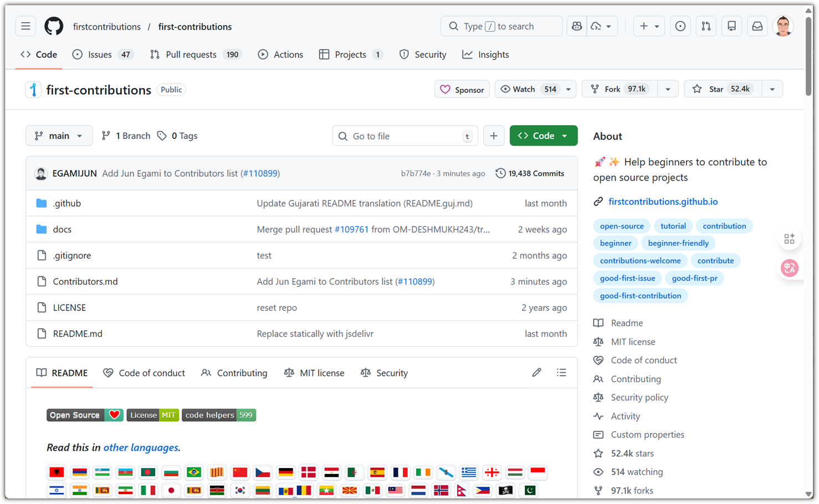Open the hamburger navigation menu
Screen dimensions: 819x504
pyautogui.click(x=25, y=26)
